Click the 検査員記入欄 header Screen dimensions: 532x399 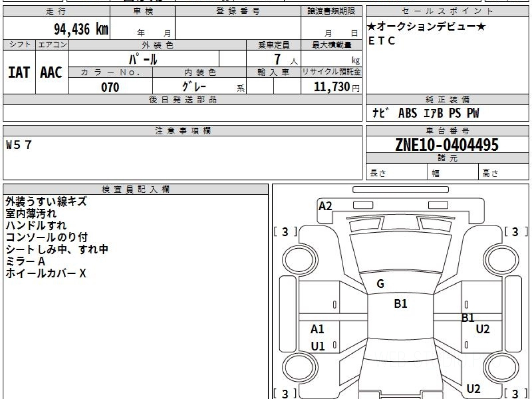pyautogui.click(x=136, y=189)
